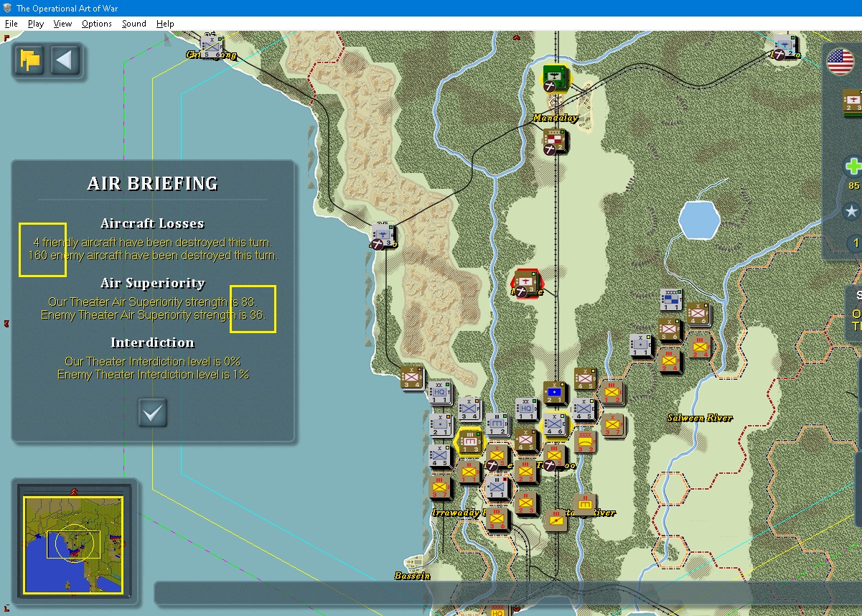Select the air unit icon below the US flag
This screenshot has width=862, height=616.
(x=853, y=103)
